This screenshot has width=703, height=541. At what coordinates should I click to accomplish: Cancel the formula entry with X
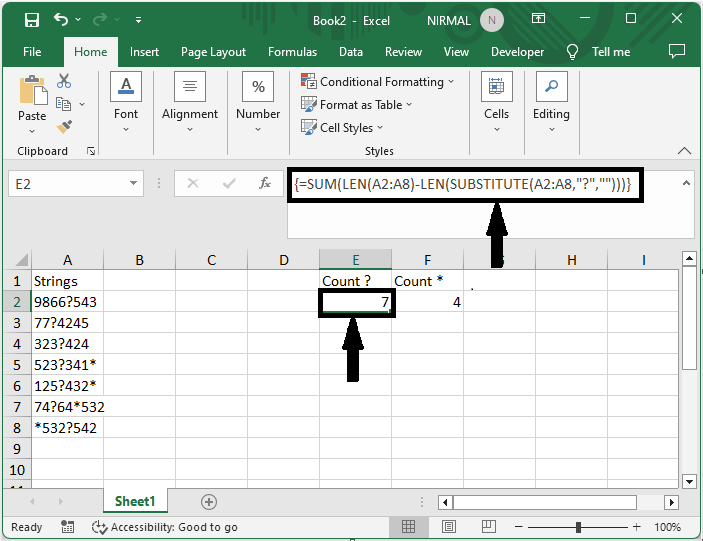(x=193, y=183)
